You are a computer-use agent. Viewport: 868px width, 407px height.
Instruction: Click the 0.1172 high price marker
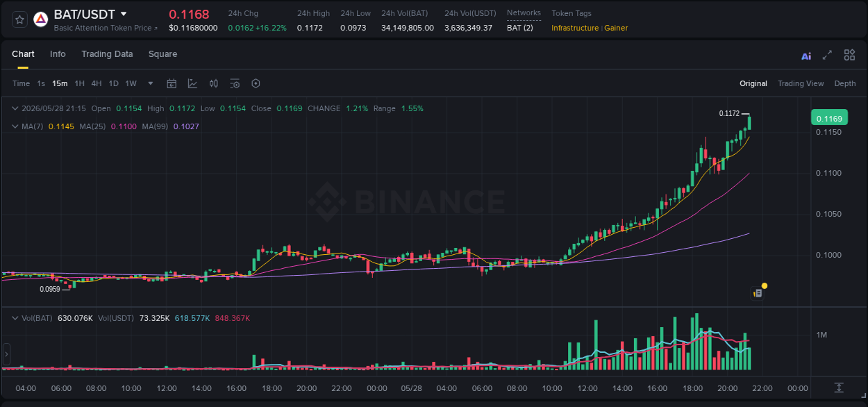[x=729, y=113]
